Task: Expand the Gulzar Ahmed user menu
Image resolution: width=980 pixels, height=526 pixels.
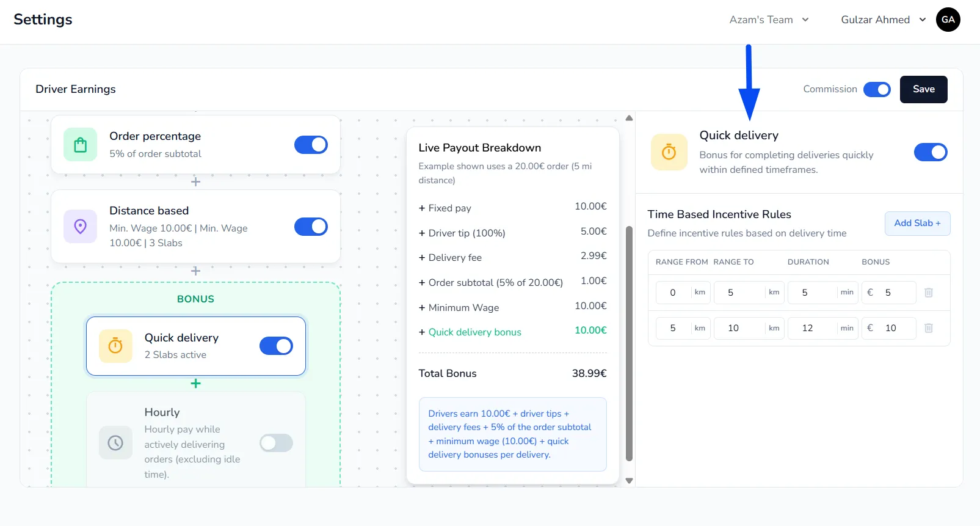Action: click(884, 20)
